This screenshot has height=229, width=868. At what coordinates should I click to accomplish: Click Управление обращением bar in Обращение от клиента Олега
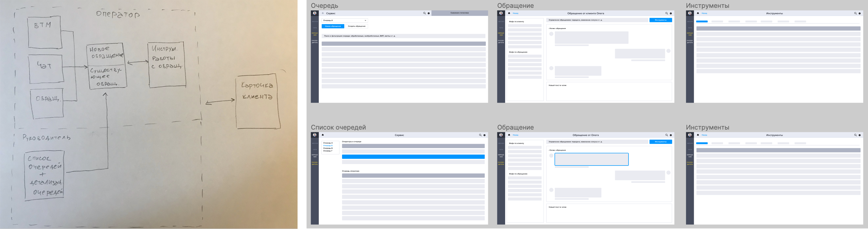(597, 20)
